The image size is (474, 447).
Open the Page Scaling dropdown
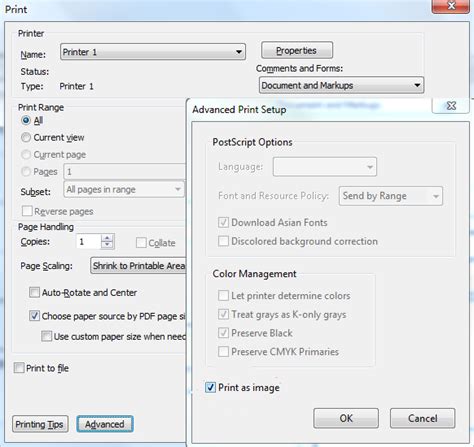(138, 266)
